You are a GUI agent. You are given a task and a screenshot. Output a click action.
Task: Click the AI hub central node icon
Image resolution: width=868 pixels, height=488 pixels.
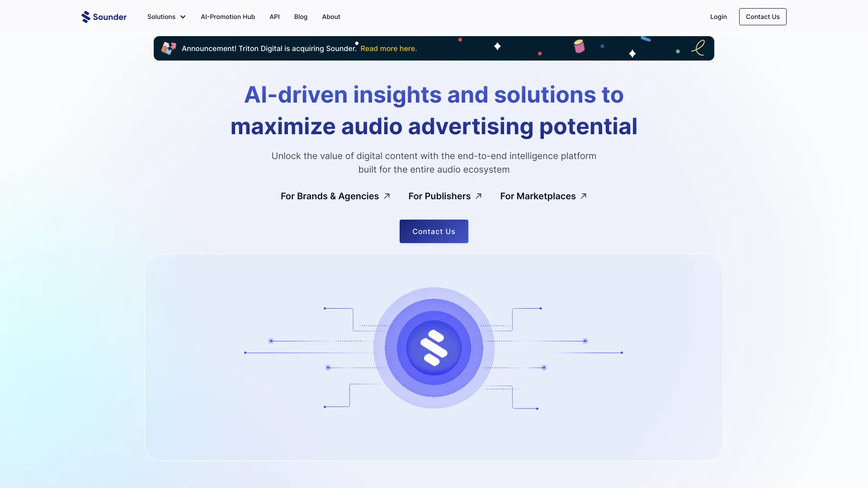tap(434, 348)
